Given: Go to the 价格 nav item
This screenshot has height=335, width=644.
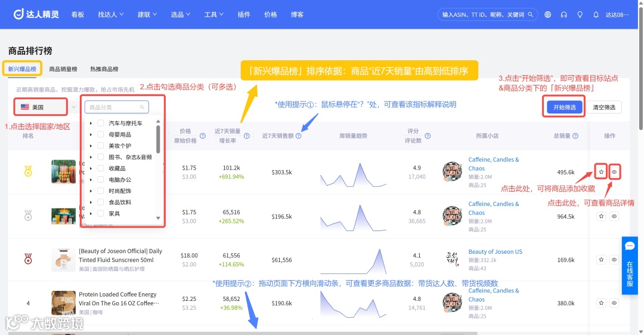Looking at the screenshot, I should coord(271,14).
